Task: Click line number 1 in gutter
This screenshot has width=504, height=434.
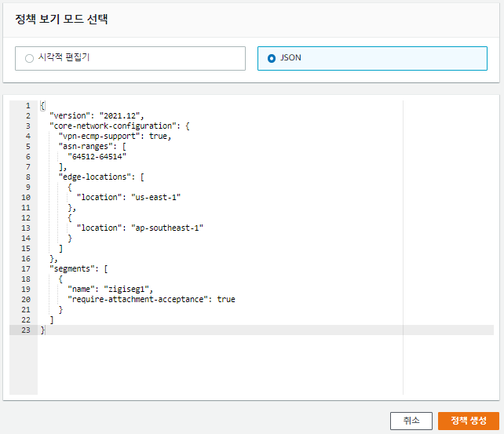Action: (x=28, y=106)
